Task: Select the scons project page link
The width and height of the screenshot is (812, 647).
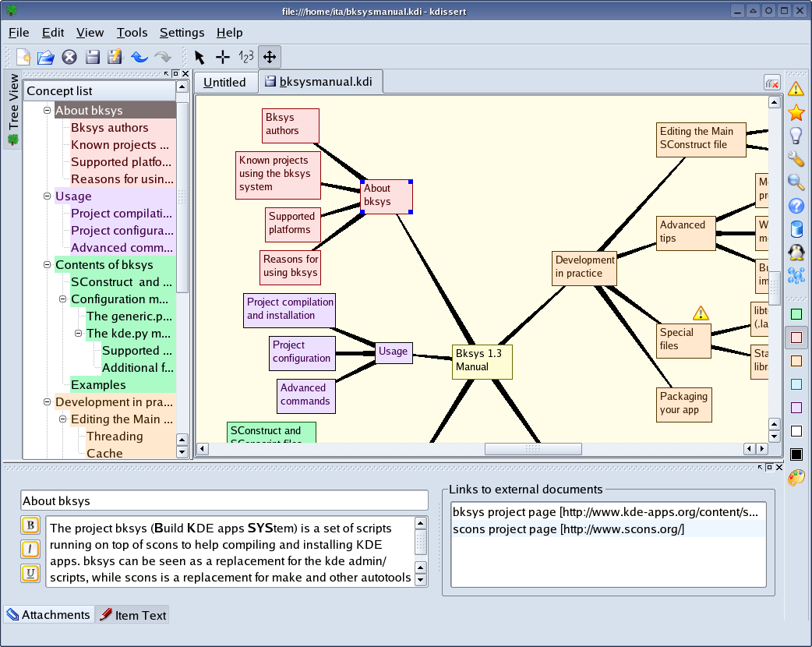Action: [608, 529]
